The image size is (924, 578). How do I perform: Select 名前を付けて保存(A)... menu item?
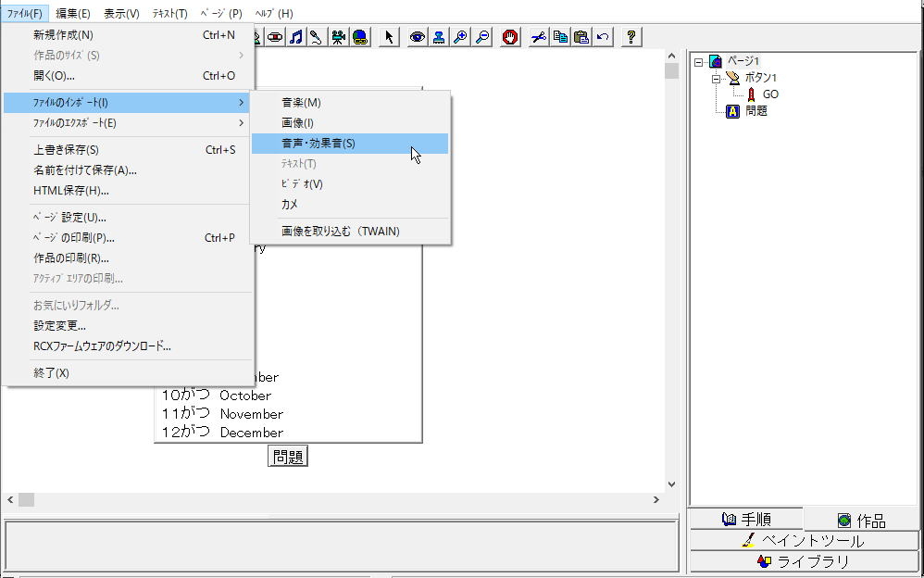(129, 170)
